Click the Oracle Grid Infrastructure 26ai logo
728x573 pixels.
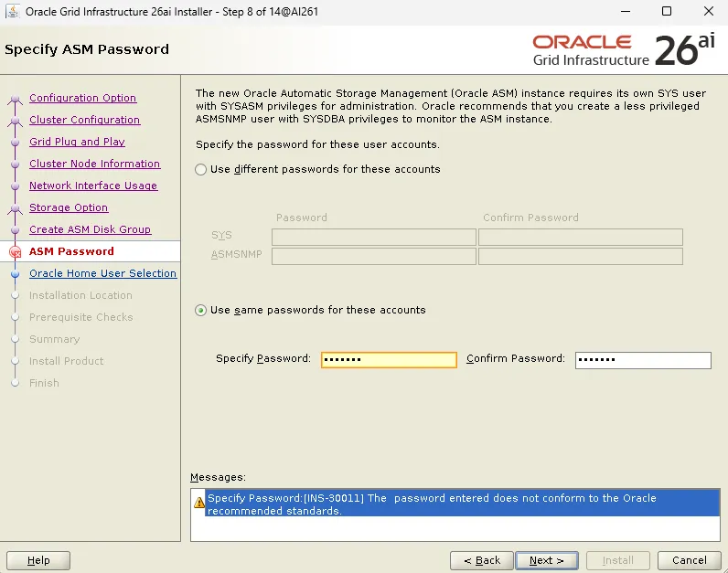point(623,50)
